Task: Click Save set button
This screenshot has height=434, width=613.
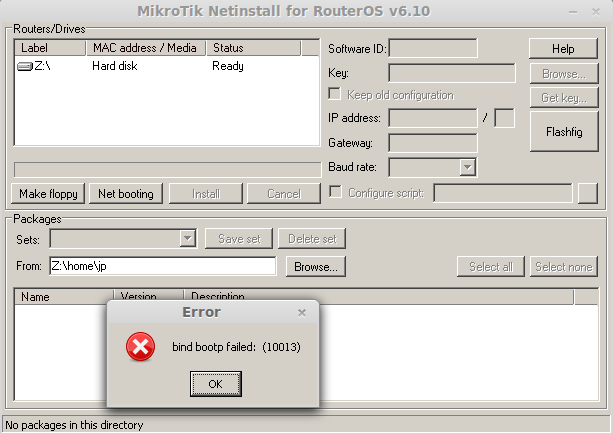Action: 239,239
